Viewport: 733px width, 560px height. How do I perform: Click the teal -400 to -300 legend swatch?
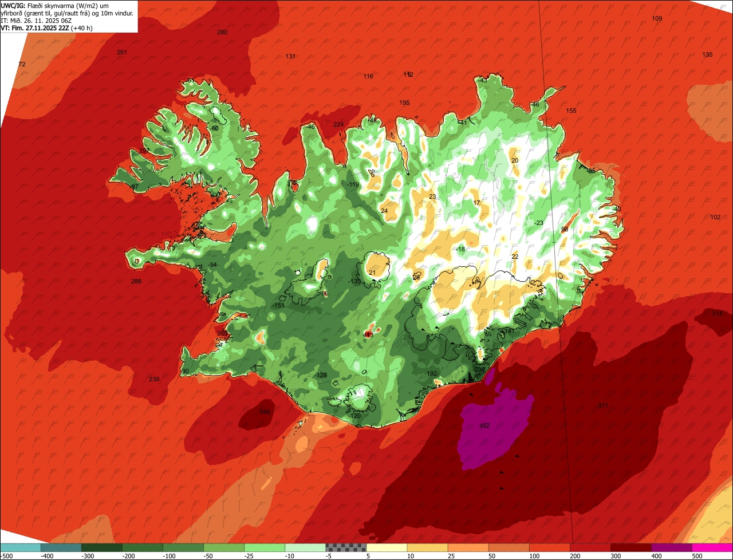(61, 548)
